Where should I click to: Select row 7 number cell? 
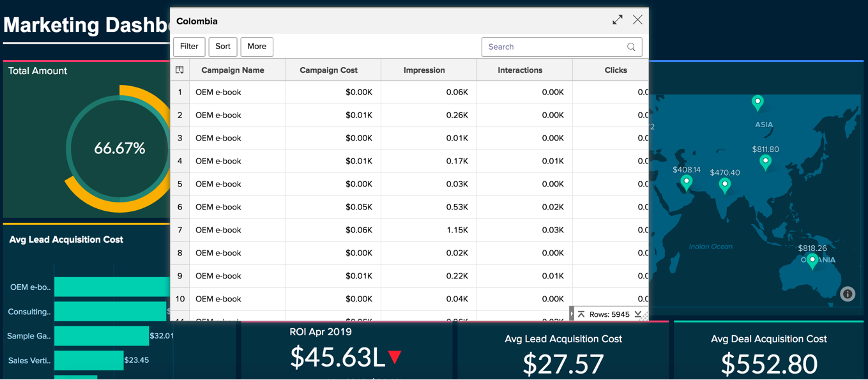[x=180, y=230]
